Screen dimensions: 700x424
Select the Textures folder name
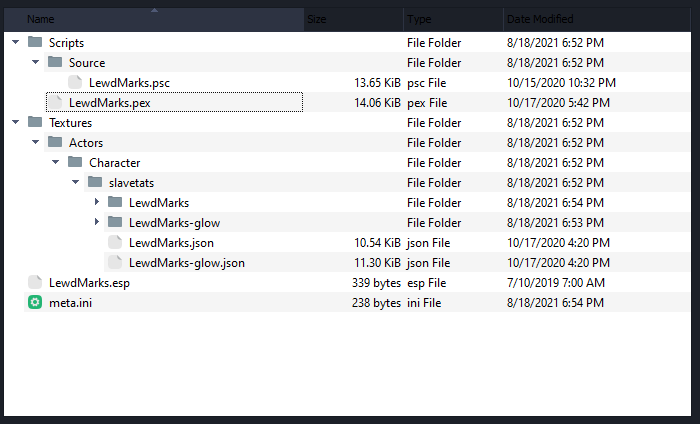pos(71,123)
